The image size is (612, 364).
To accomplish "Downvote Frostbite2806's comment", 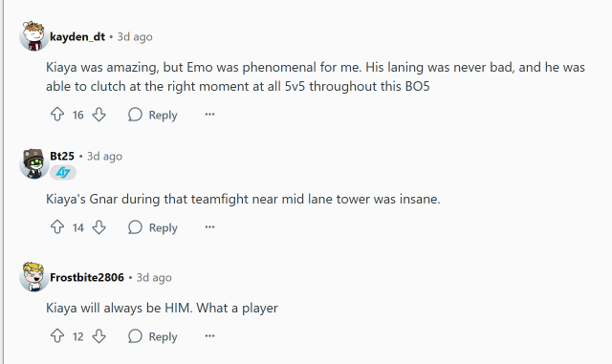I will pos(99,336).
